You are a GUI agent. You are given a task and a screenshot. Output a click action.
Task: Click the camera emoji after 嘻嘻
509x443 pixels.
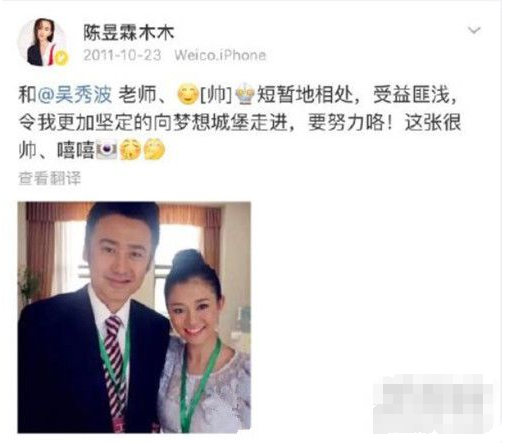tap(106, 149)
